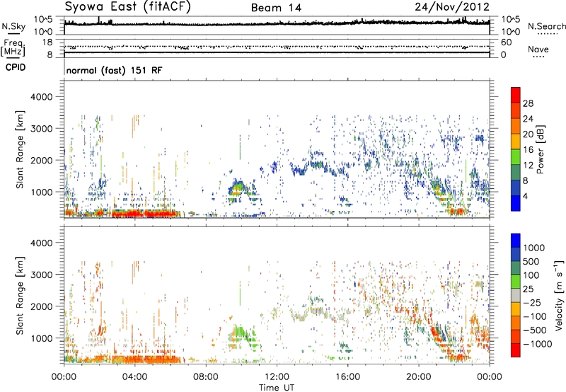The width and height of the screenshot is (566, 392).
Task: Click the 4000 km tick of velocity panel
Action: coord(41,243)
